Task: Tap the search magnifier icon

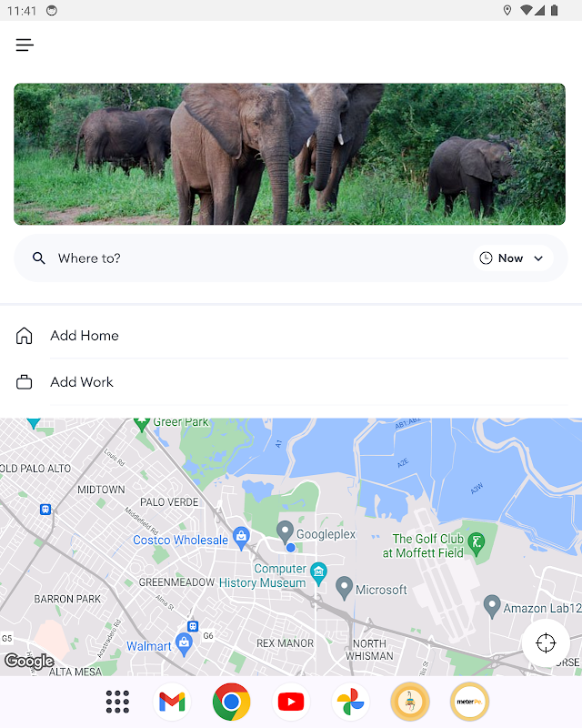Action: pyautogui.click(x=38, y=258)
